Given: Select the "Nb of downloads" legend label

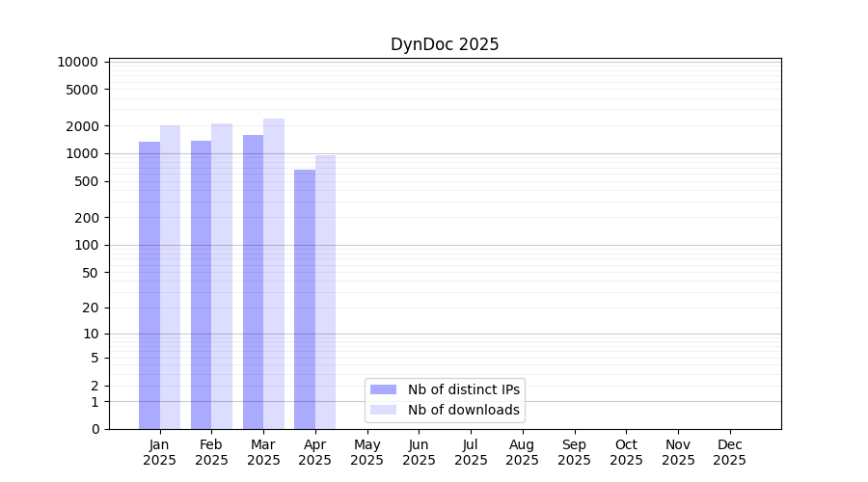Looking at the screenshot, I should pyautogui.click(x=464, y=410).
